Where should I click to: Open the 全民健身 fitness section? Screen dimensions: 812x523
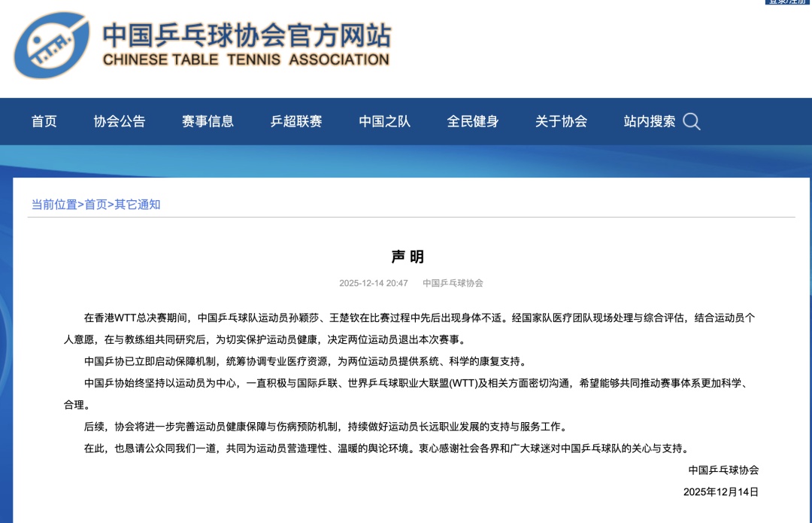474,121
